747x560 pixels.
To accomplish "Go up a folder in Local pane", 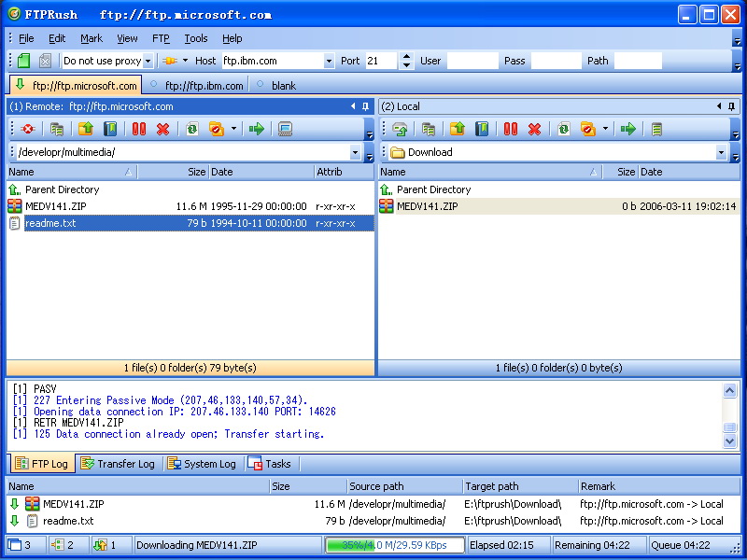I will (x=458, y=129).
